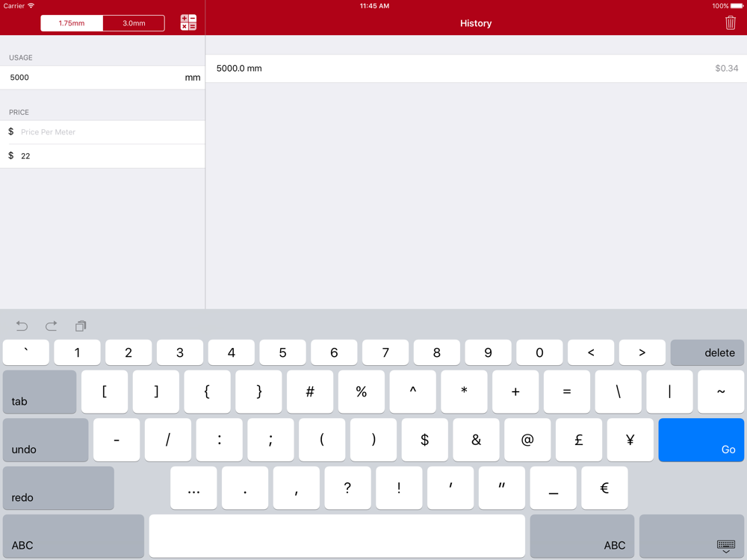Tap the backslash key
747x560 pixels.
click(x=619, y=392)
